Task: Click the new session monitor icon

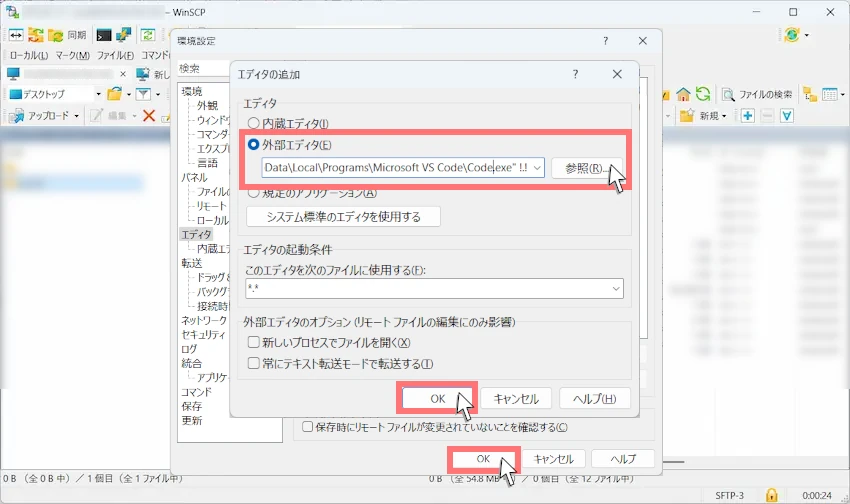Action: (143, 74)
